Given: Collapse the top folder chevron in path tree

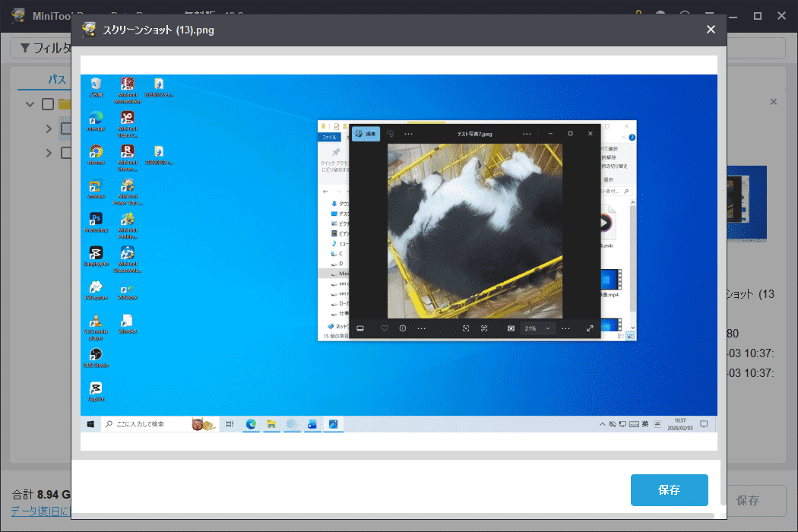Looking at the screenshot, I should (30, 103).
